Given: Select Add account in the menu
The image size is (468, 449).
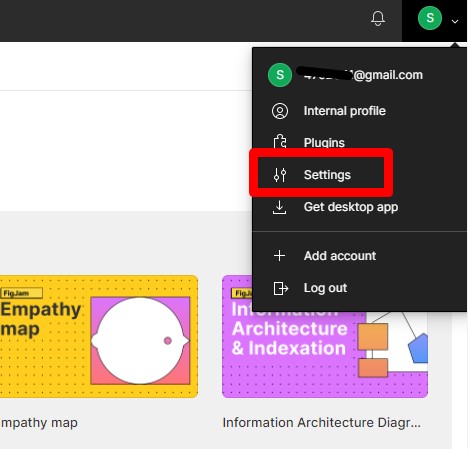Looking at the screenshot, I should [x=340, y=256].
